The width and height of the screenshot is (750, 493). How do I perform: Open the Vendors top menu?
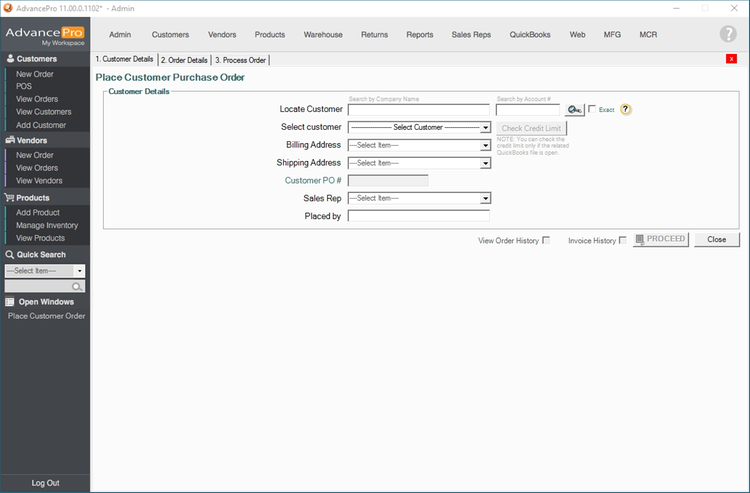point(222,34)
